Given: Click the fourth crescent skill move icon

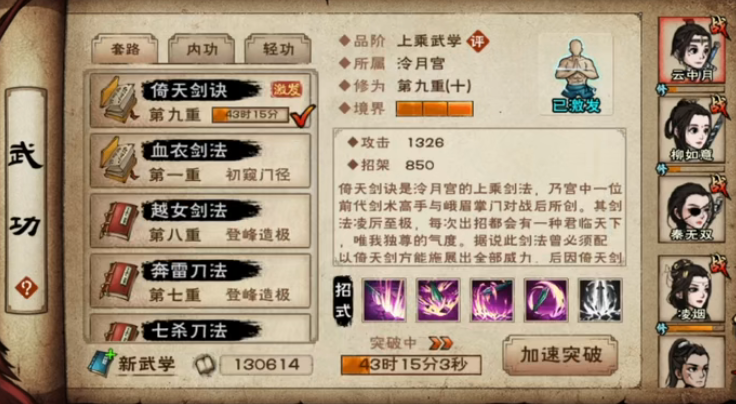Looking at the screenshot, I should pos(546,300).
